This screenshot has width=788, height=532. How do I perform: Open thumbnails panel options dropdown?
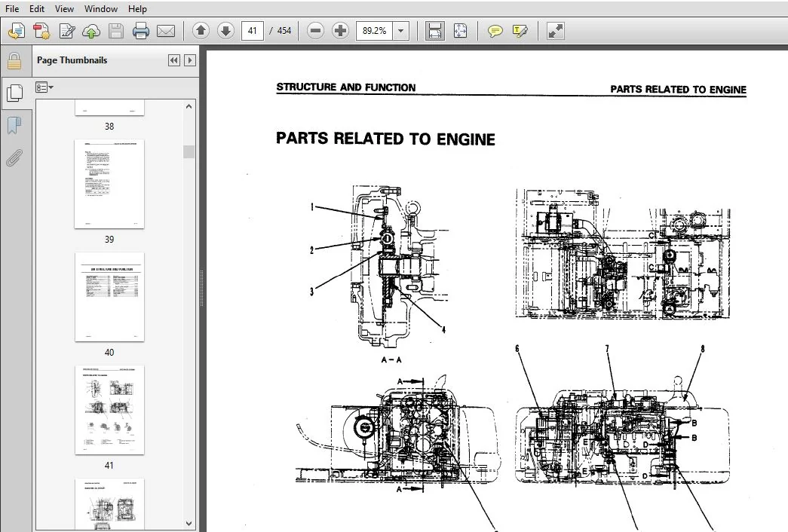tap(44, 87)
